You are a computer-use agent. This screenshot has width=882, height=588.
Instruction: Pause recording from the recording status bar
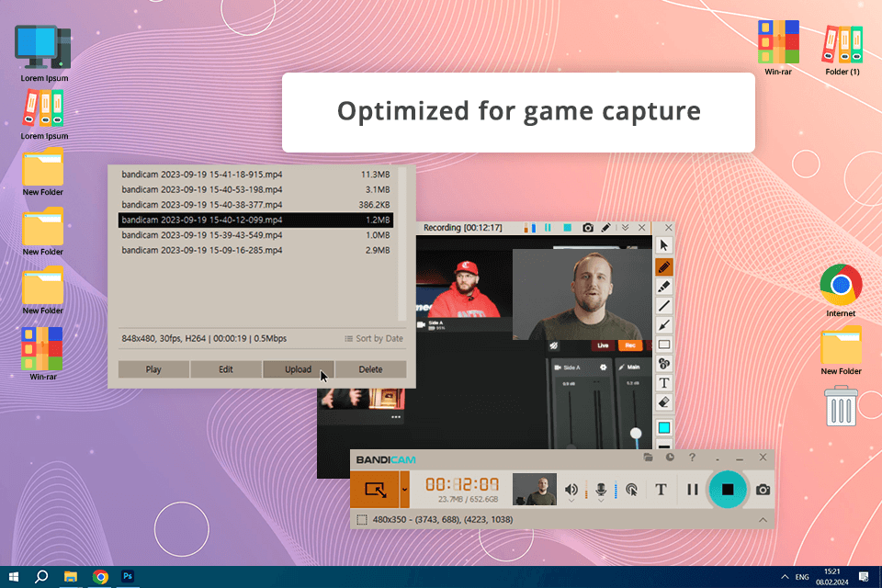pos(548,228)
